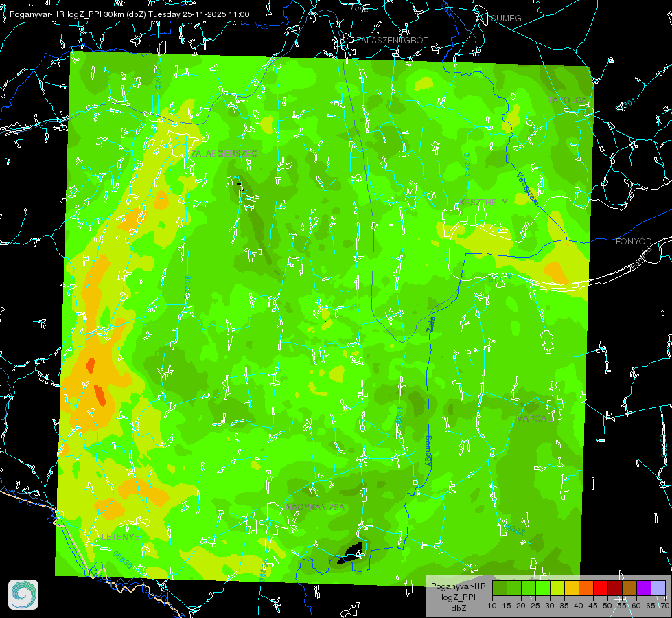Click the legend scale value 40
The image size is (672, 618).
[579, 606]
